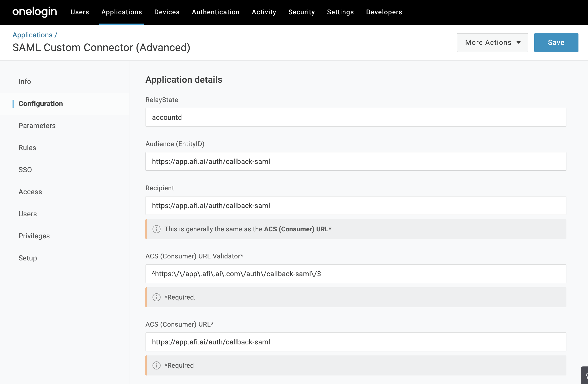
Task: Open the Developers navigation menu
Action: pos(384,12)
